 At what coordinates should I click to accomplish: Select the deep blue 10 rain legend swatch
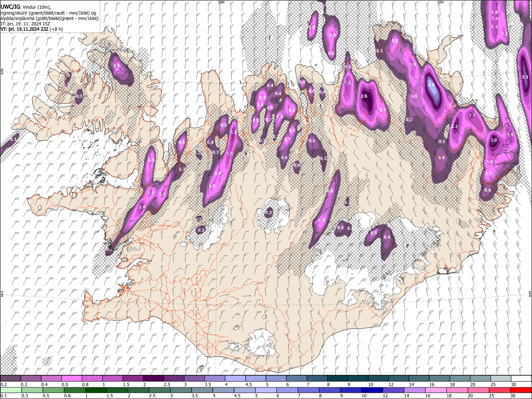(372, 390)
